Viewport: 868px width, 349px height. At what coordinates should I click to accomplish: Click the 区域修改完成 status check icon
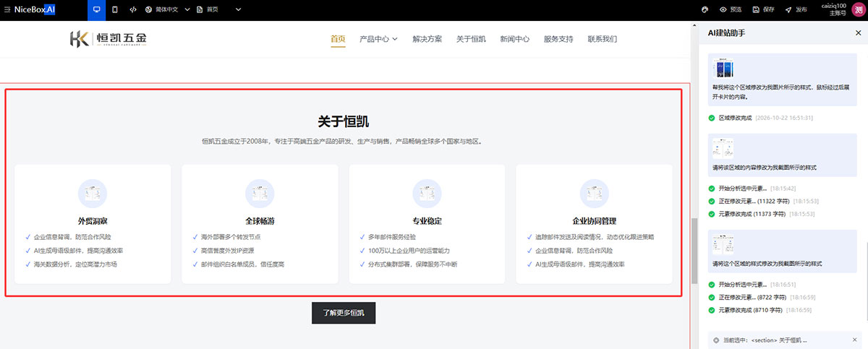pos(712,117)
